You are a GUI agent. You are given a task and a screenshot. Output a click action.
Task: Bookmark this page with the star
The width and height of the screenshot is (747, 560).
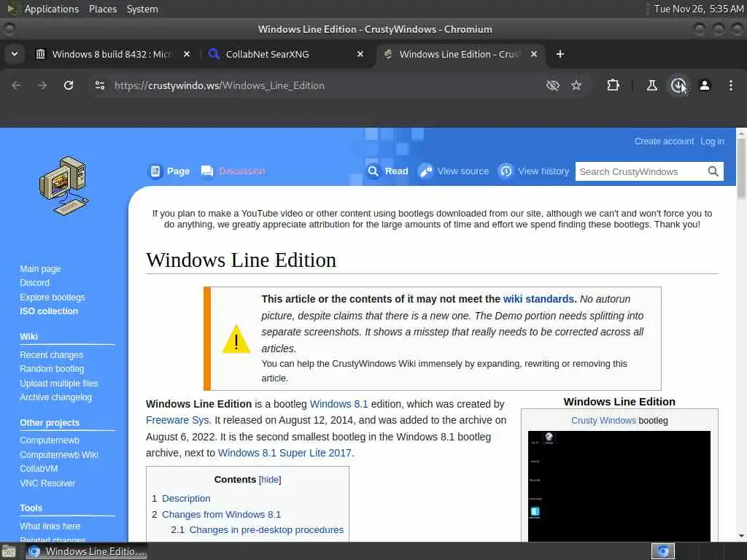tap(576, 85)
